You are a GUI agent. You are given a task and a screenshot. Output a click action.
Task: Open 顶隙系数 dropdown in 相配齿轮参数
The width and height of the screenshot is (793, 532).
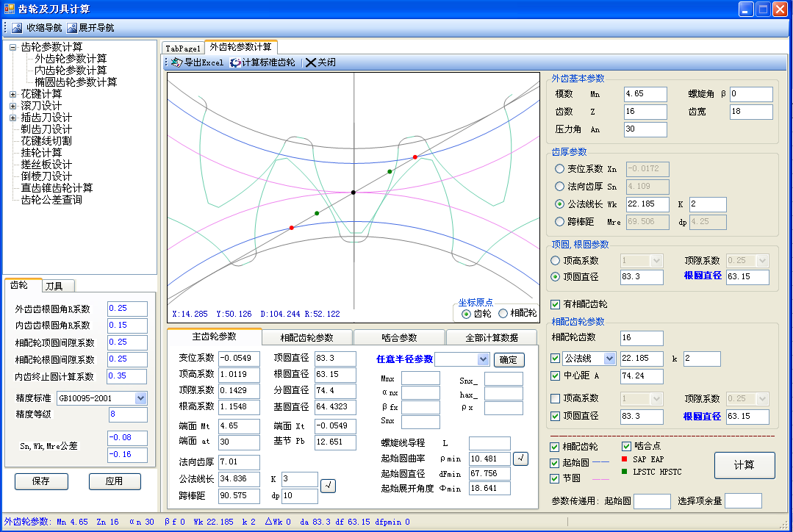[x=763, y=398]
